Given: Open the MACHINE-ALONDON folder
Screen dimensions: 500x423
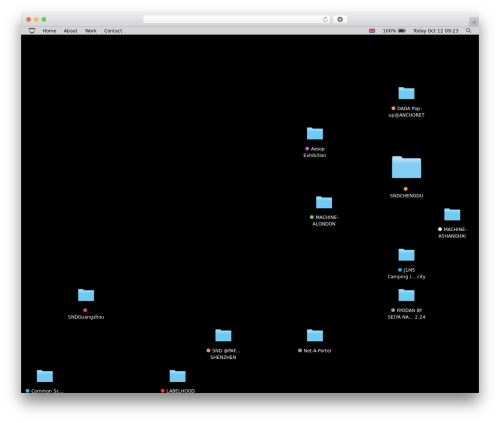Looking at the screenshot, I should tap(324, 202).
